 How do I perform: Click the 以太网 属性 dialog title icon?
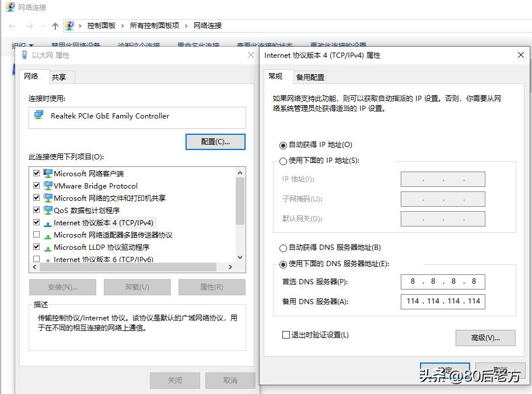(24, 55)
